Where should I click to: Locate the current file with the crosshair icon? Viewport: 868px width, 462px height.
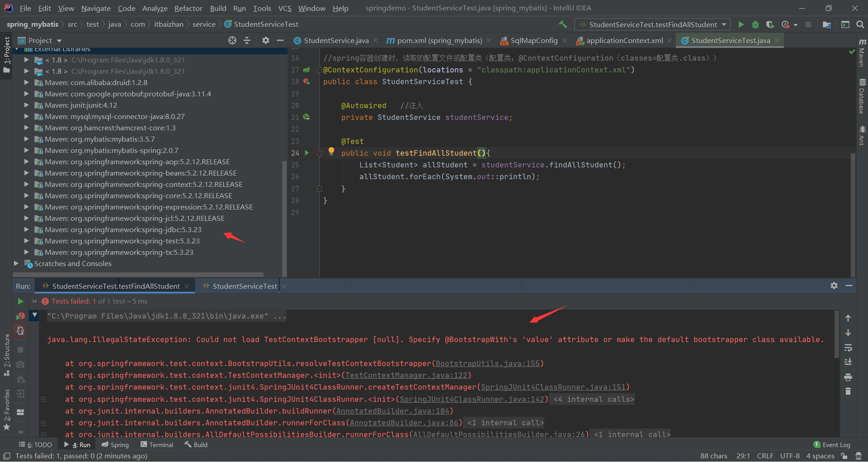(x=232, y=40)
